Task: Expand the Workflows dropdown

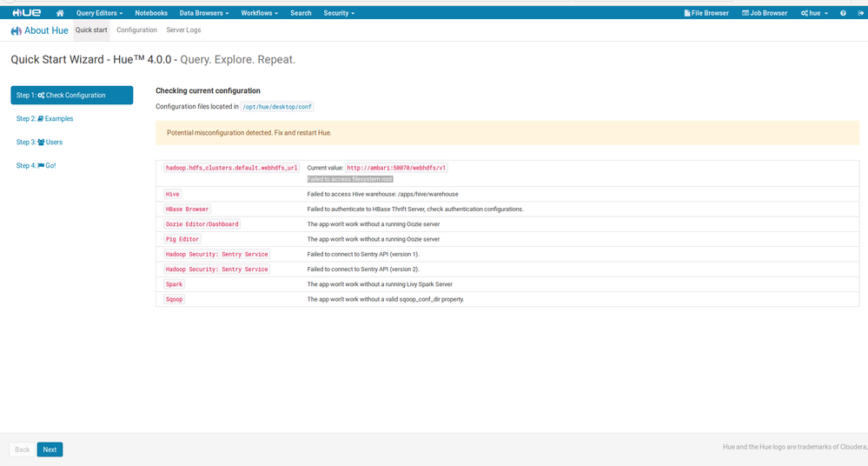Action: (x=259, y=13)
